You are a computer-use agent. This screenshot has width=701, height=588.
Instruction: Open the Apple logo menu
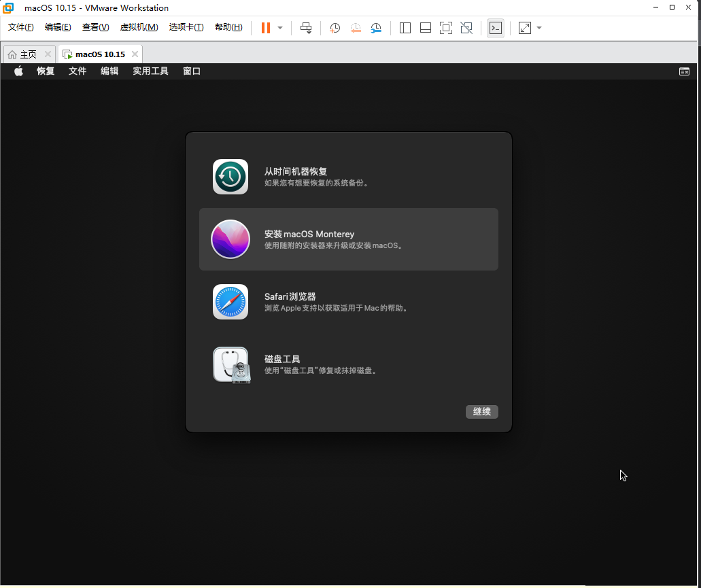(18, 71)
